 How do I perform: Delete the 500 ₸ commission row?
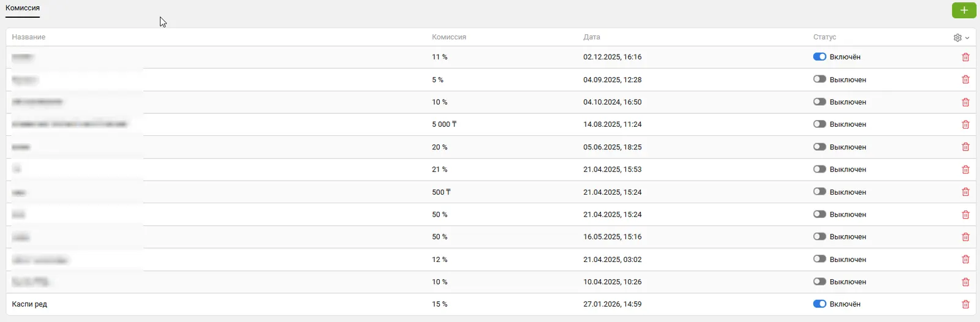pos(965,192)
